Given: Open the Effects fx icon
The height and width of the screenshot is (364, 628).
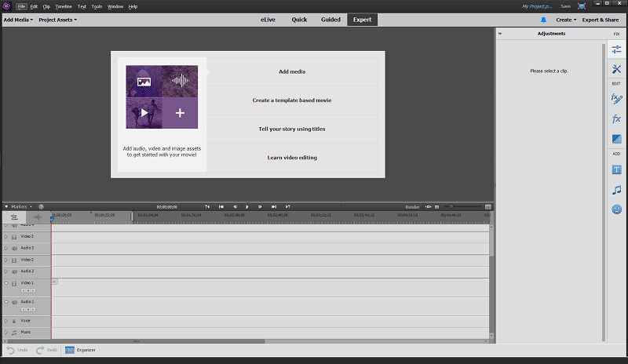Looking at the screenshot, I should tap(616, 119).
